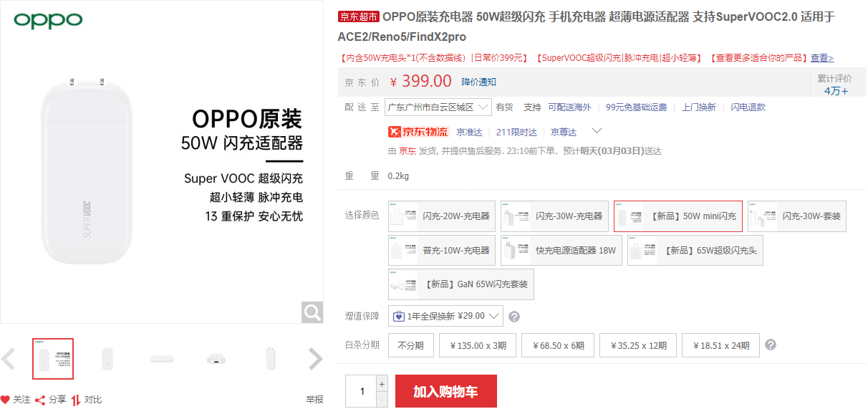The width and height of the screenshot is (868, 409).
Task: Open the 降价通知 price alert link
Action: coord(478,82)
